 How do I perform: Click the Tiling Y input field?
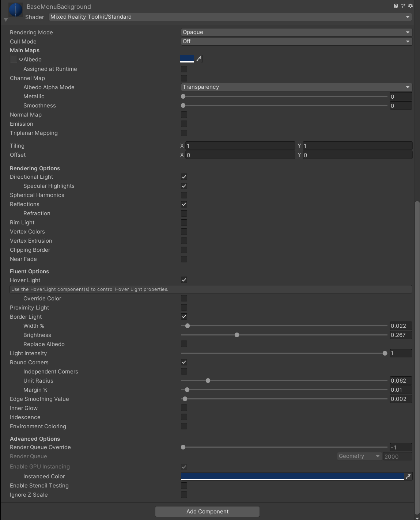pyautogui.click(x=357, y=146)
